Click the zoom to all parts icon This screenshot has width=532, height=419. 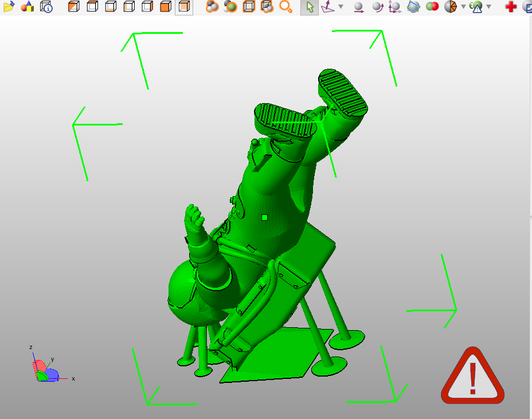pos(212,6)
